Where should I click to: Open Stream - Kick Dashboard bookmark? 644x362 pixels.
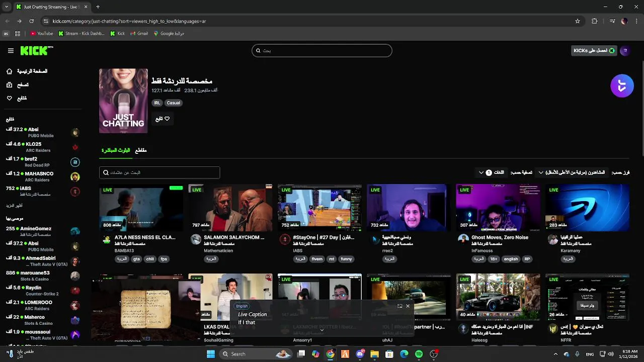pos(82,34)
